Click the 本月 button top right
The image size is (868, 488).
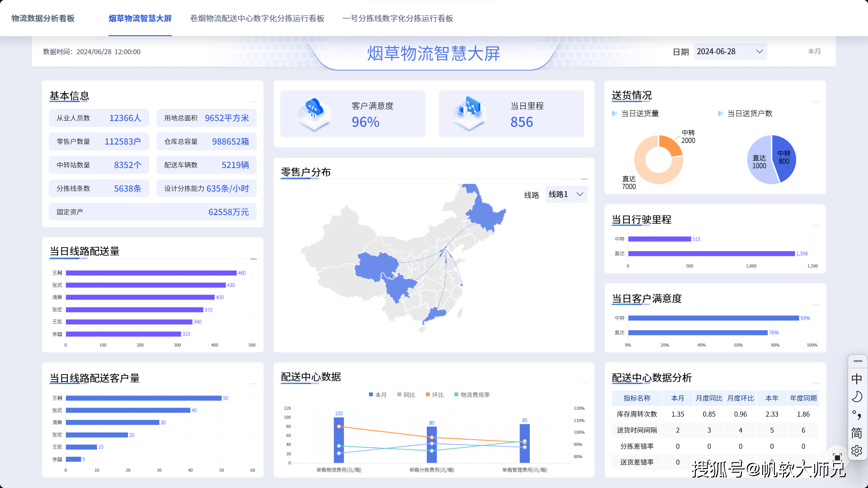point(814,52)
